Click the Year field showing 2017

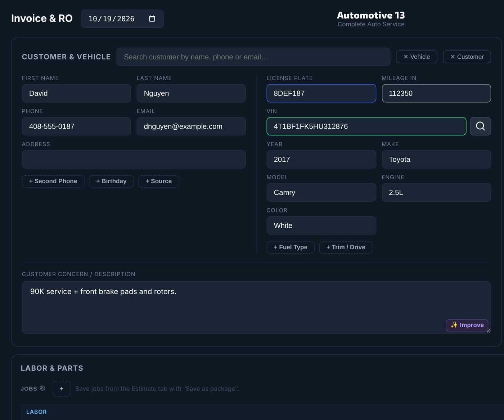coord(321,160)
